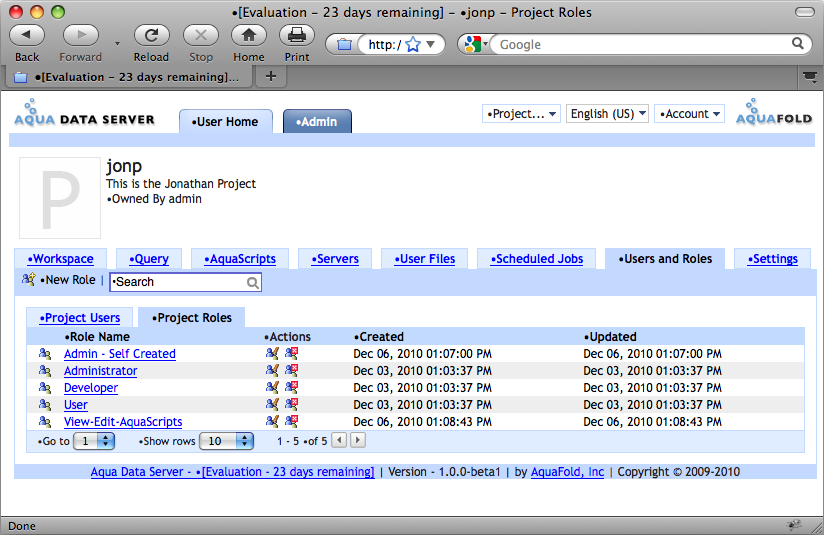Open the Developer role link
The image size is (824, 535).
click(91, 388)
